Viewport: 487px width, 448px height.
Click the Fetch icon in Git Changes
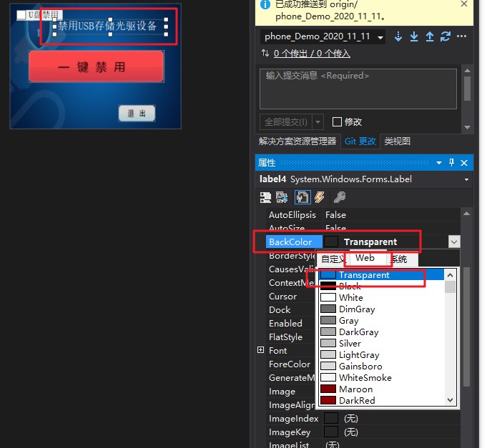pyautogui.click(x=398, y=36)
